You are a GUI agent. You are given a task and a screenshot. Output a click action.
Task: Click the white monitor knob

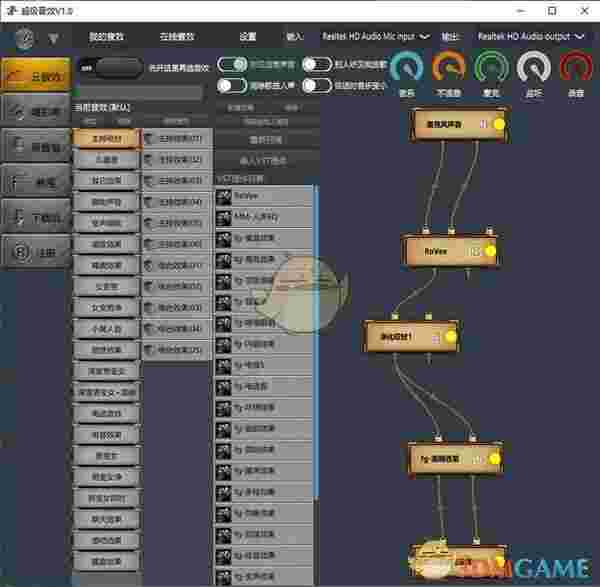point(534,68)
